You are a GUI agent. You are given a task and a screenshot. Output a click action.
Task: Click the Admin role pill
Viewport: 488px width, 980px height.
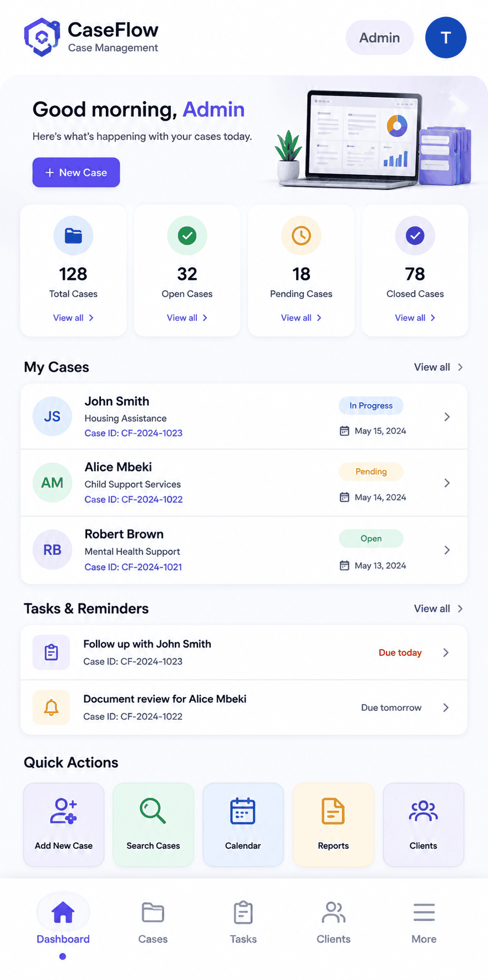[x=380, y=38]
